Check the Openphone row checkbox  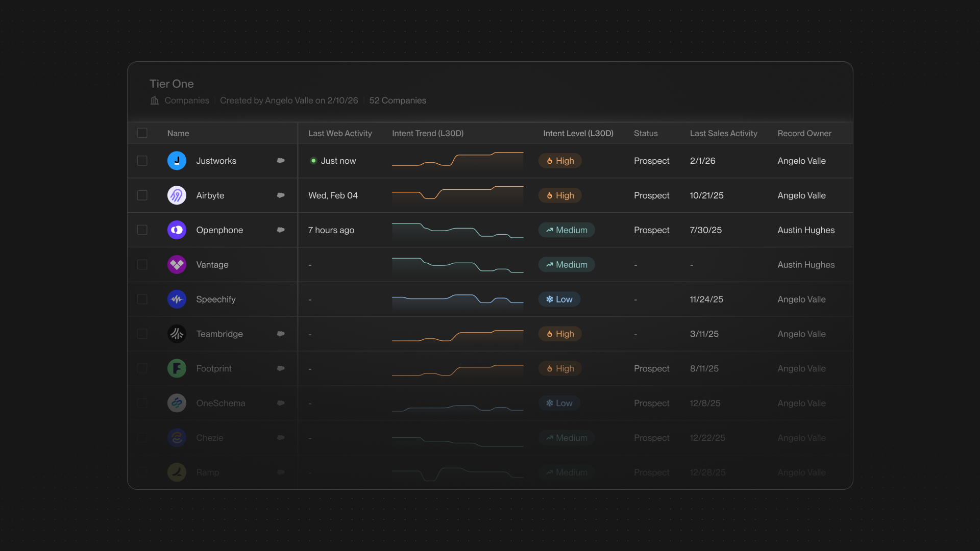pos(142,230)
